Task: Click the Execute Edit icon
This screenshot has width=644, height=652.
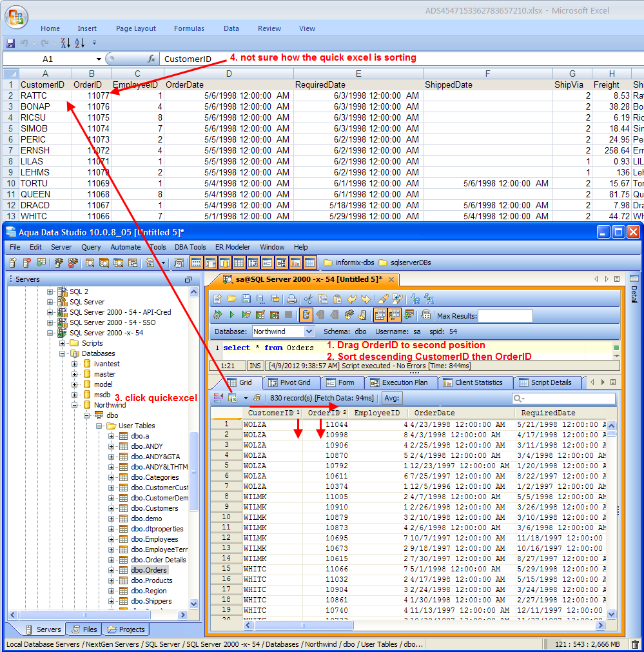Action: [260, 315]
